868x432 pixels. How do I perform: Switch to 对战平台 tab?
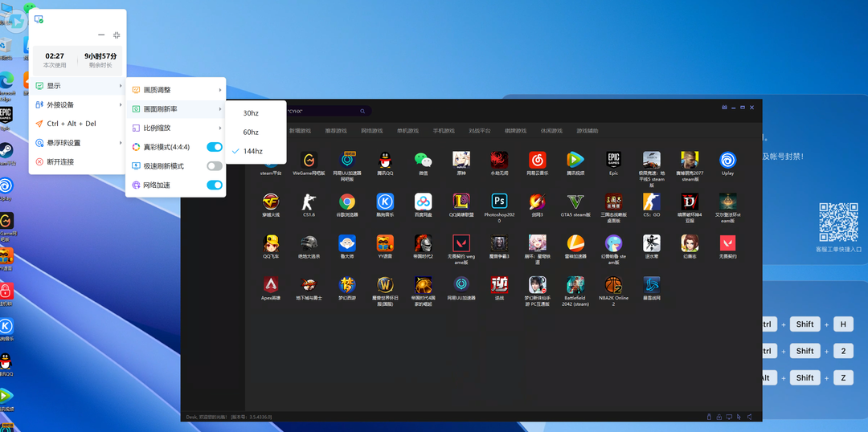pos(479,131)
